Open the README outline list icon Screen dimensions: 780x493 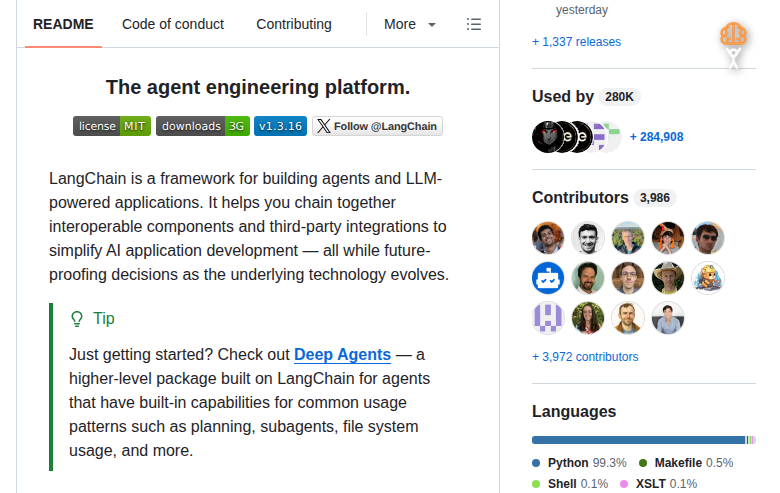pyautogui.click(x=474, y=24)
